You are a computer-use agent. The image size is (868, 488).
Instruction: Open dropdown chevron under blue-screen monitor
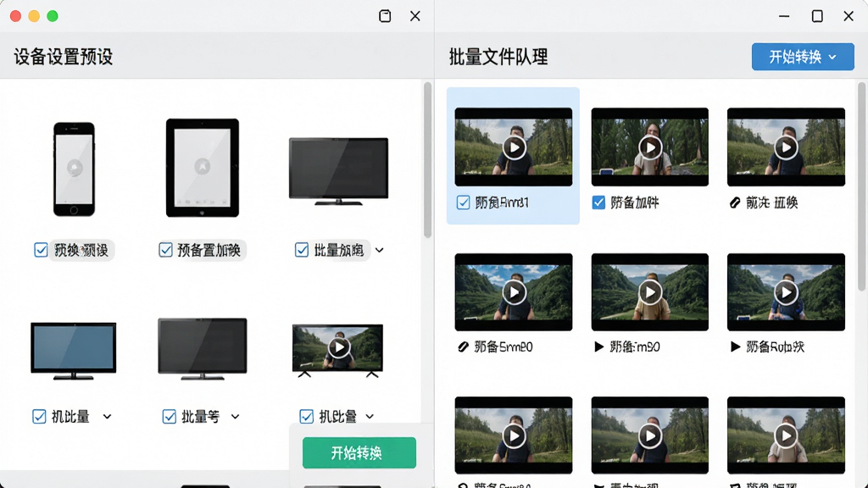coord(107,417)
